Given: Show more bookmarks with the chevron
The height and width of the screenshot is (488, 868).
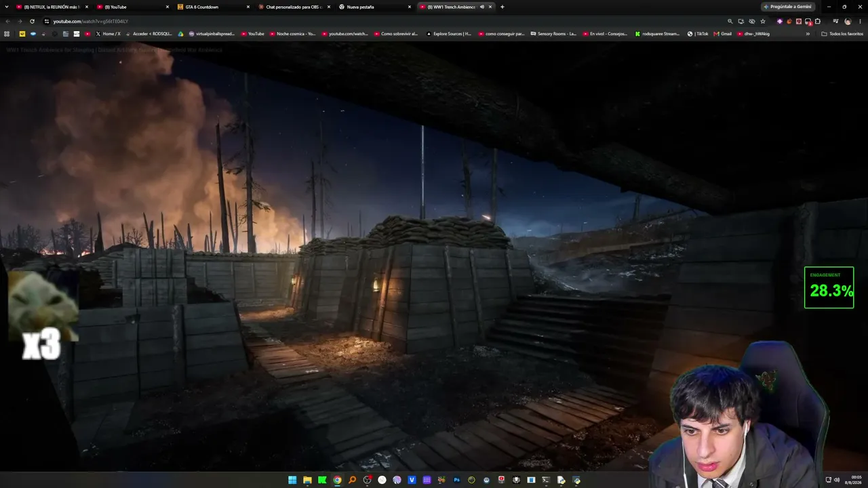Looking at the screenshot, I should coord(808,33).
